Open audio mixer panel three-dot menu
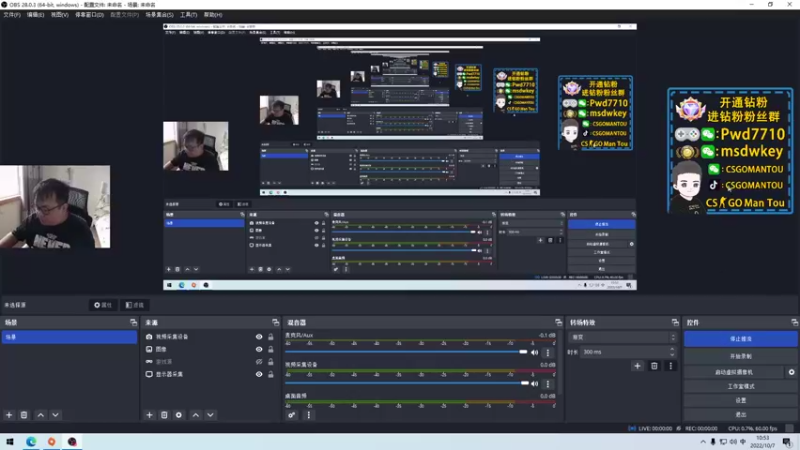The width and height of the screenshot is (800, 450). (x=309, y=415)
